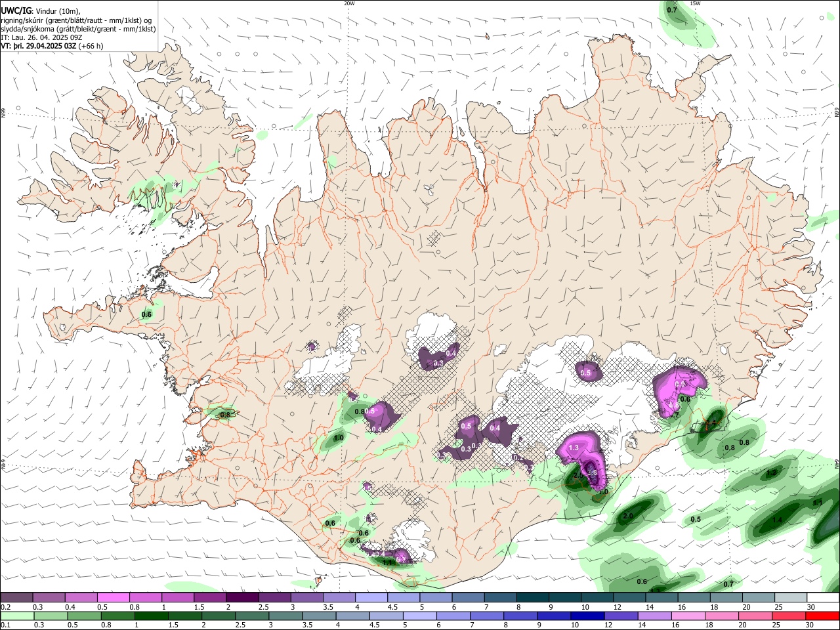This screenshot has width=840, height=630.
Task: Click the snow legend swatch labeled 14
Action: pos(661,598)
